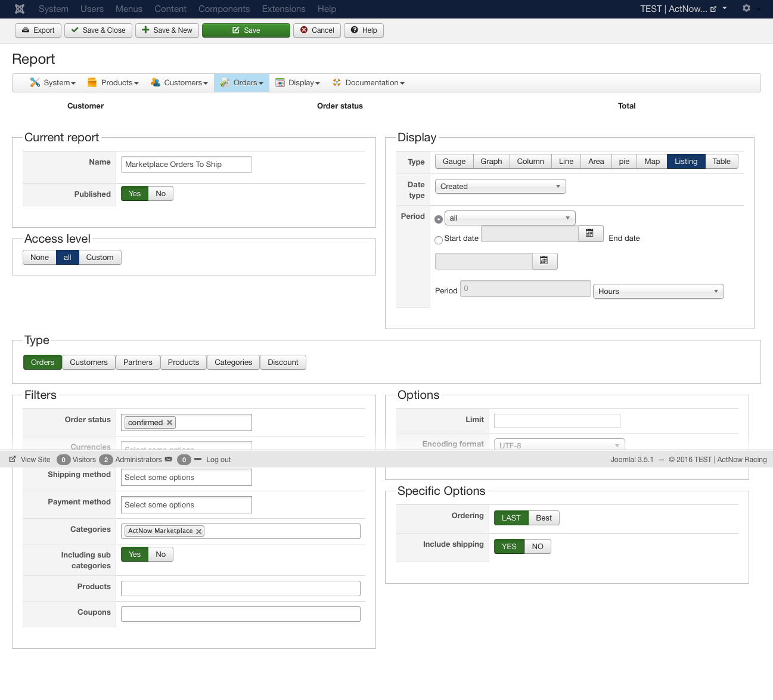This screenshot has width=773, height=700.
Task: Open the Components menu
Action: 224,9
